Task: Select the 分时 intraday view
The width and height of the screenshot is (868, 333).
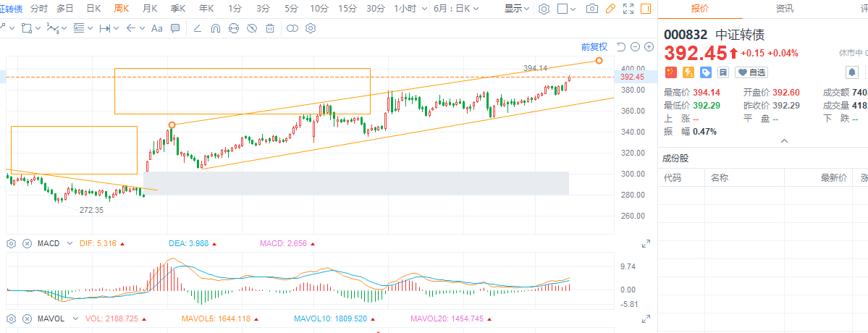Action: pyautogui.click(x=39, y=9)
